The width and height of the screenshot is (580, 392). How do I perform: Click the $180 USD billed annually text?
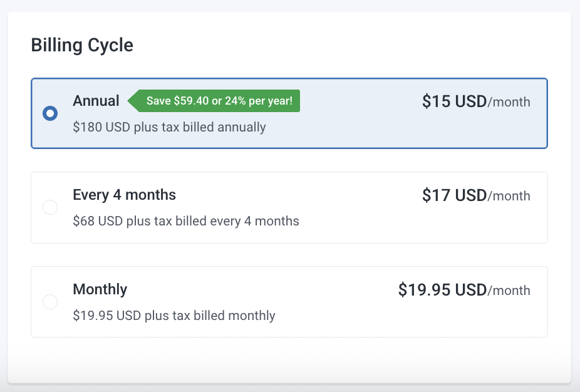click(169, 127)
